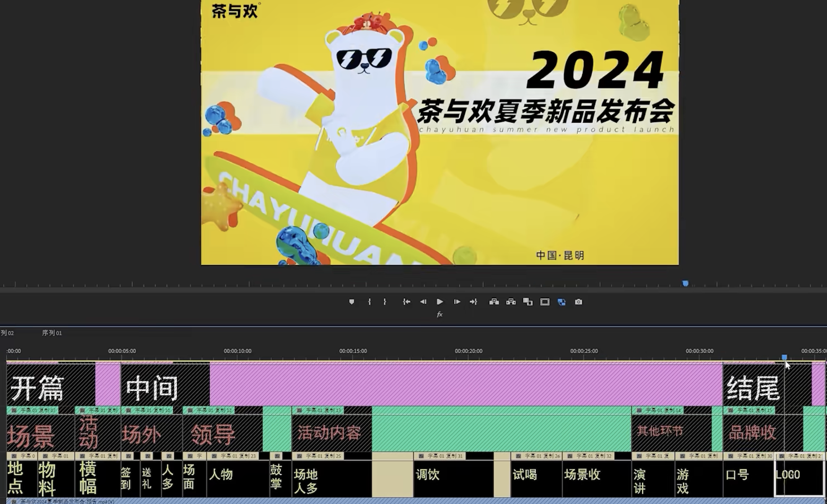Click the program monitor blue playhead marker
The image size is (827, 504).
pos(685,283)
